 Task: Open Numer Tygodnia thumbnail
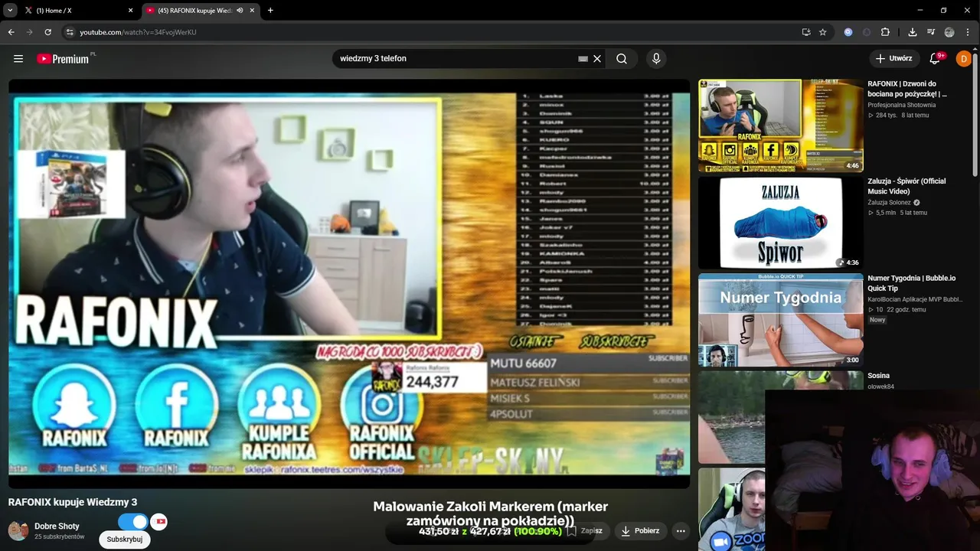[780, 320]
